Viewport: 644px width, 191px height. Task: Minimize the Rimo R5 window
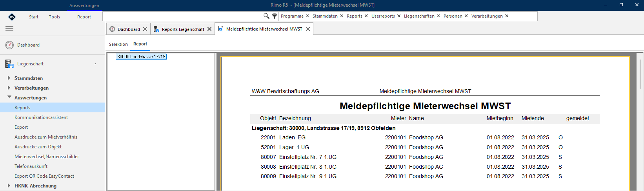606,5
